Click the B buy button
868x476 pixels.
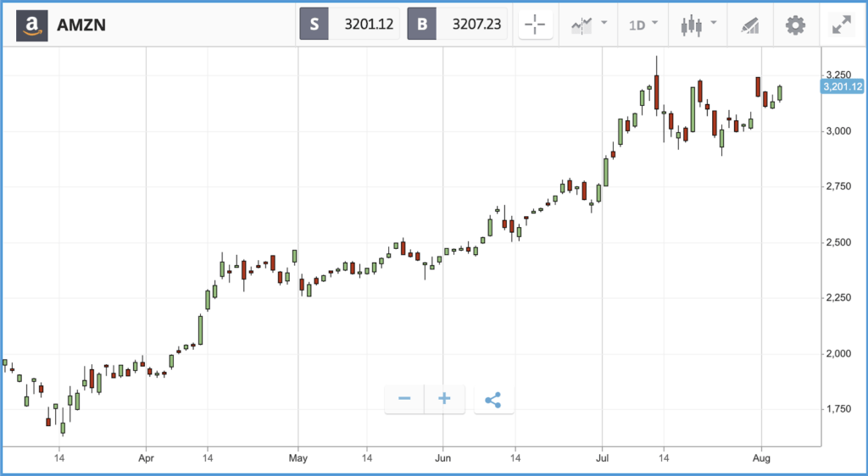click(422, 25)
